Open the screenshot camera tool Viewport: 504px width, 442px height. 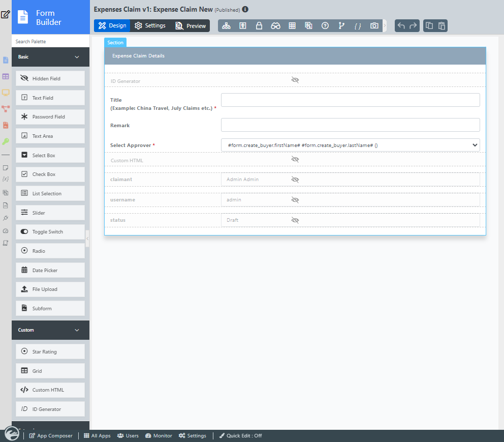[x=374, y=26]
